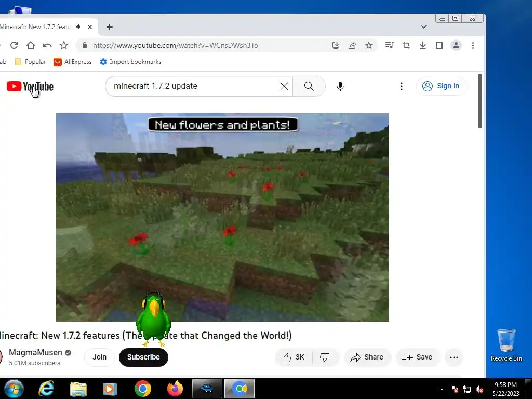
Task: Click the YouTube URL address bar
Action: 176,46
